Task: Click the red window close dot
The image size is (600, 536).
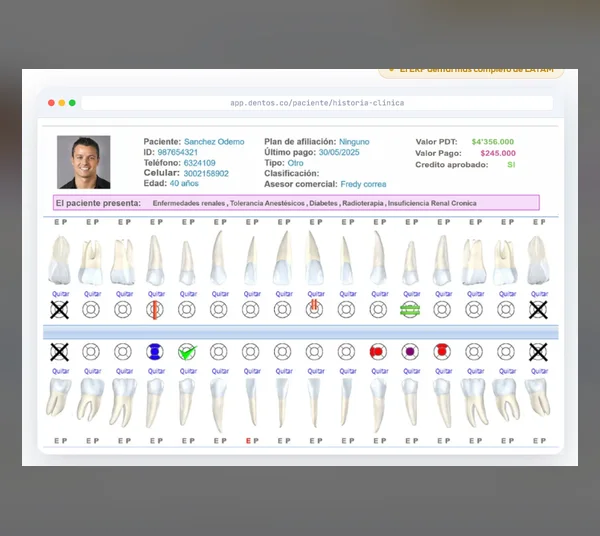Action: pyautogui.click(x=51, y=103)
